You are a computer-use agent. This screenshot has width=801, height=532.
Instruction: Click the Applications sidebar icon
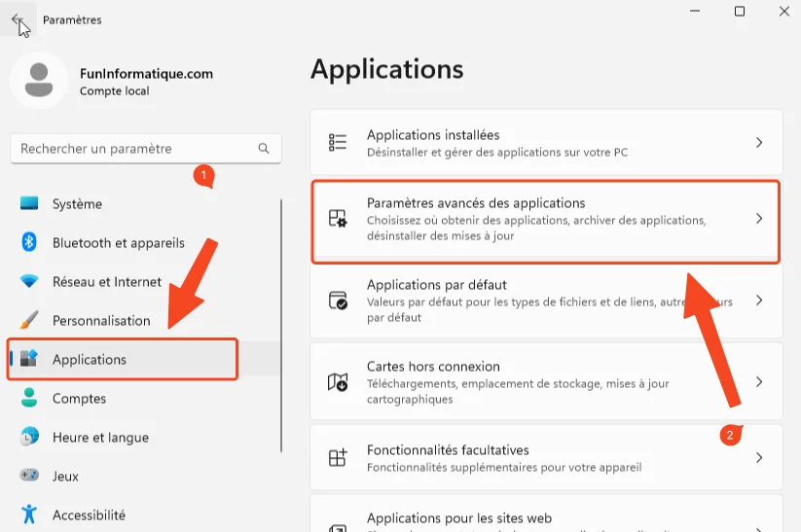click(29, 359)
